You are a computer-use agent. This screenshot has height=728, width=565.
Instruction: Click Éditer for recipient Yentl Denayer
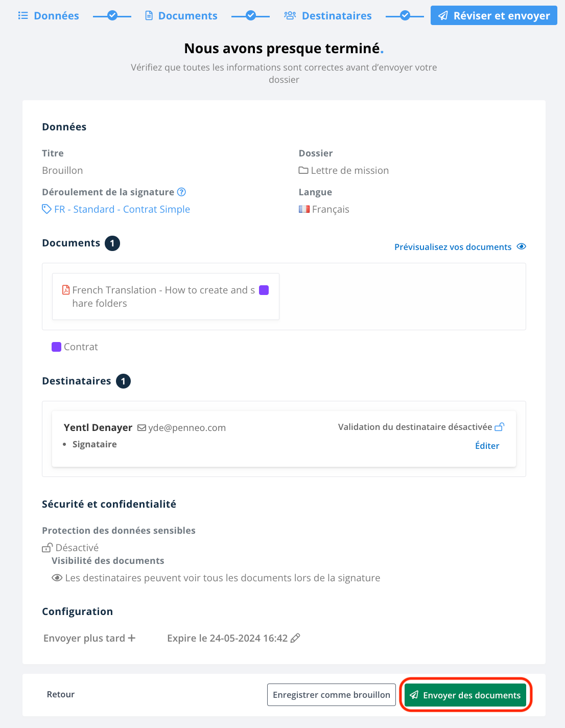(x=487, y=446)
